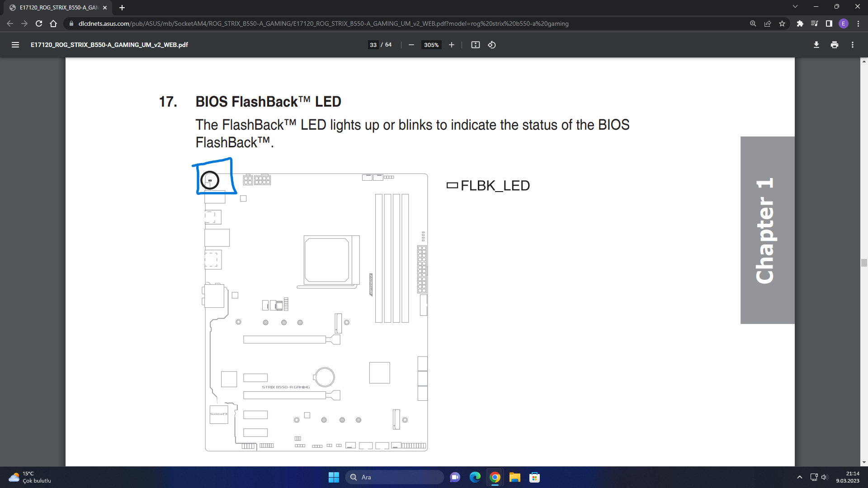
Task: Click the fit to page icon
Action: coord(475,45)
